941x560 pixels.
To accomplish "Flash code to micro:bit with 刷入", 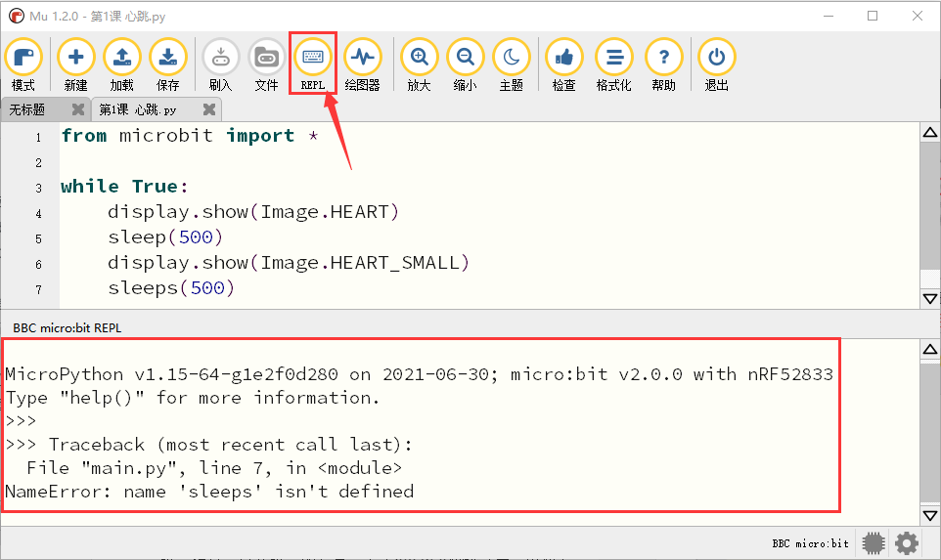I will point(221,65).
